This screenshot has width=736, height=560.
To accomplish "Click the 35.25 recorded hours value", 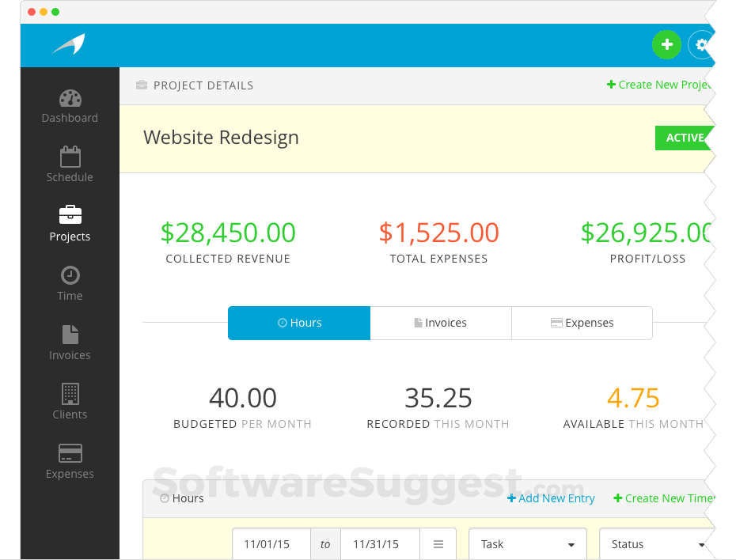I will 438,398.
